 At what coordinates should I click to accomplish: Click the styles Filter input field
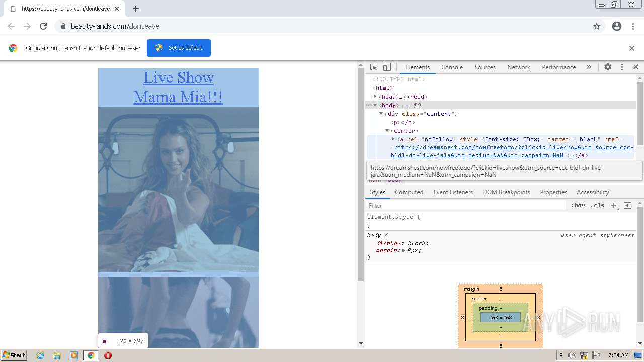[466, 205]
